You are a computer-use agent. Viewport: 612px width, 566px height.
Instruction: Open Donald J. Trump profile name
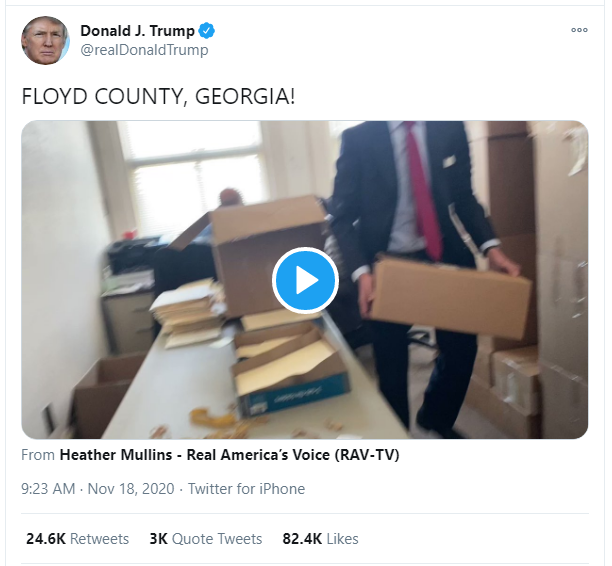point(137,31)
